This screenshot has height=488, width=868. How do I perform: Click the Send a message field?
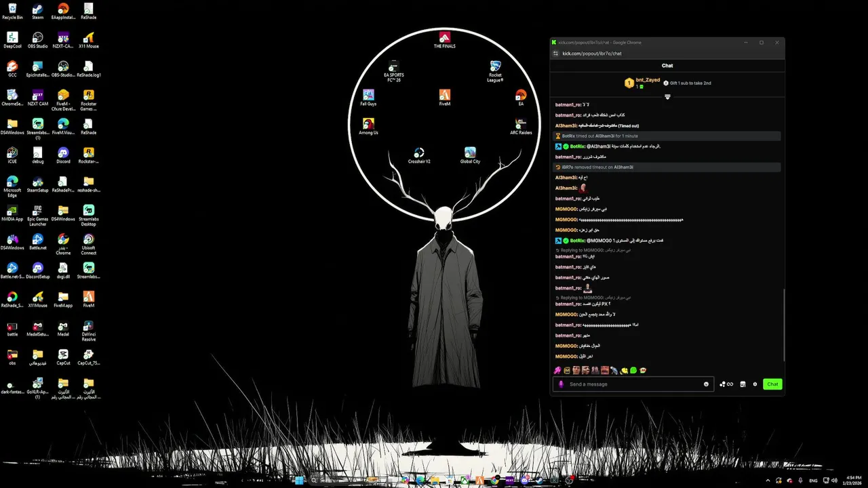tap(633, 384)
